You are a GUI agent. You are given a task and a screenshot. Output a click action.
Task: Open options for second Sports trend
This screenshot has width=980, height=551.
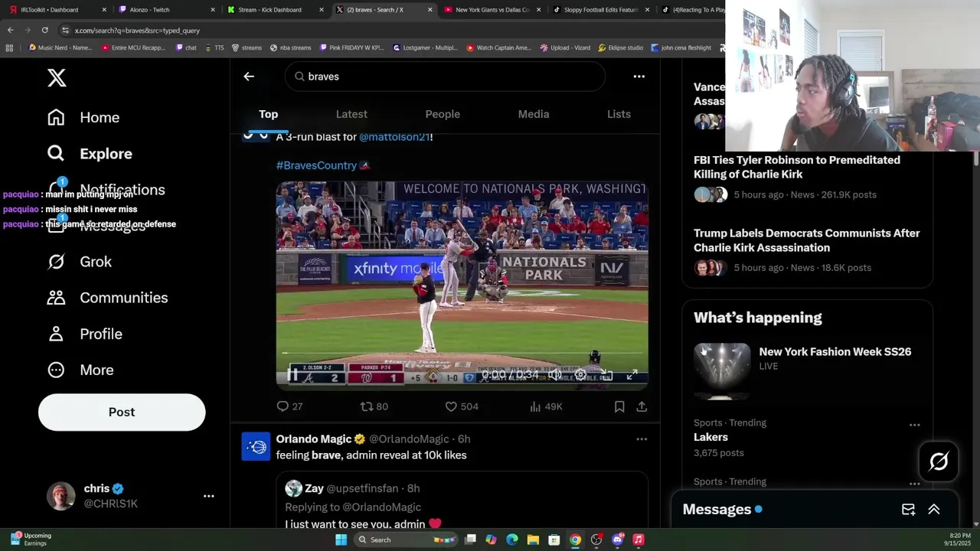click(914, 484)
